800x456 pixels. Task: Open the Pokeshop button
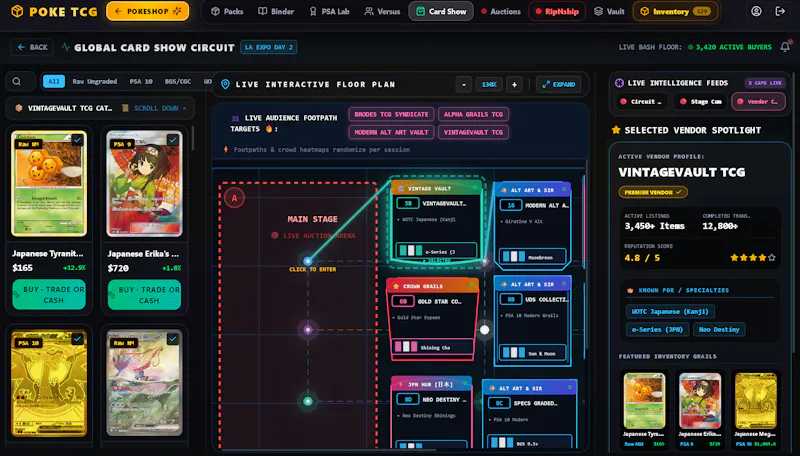click(x=147, y=11)
